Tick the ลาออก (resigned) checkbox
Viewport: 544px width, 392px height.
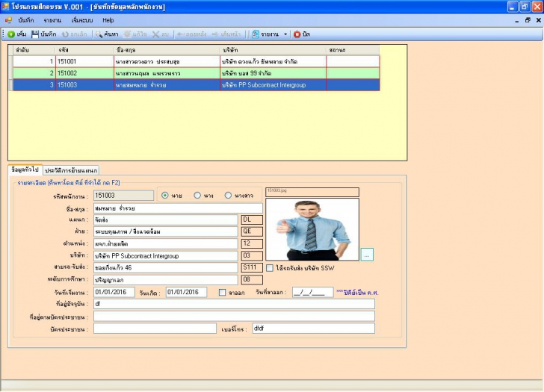pyautogui.click(x=222, y=293)
